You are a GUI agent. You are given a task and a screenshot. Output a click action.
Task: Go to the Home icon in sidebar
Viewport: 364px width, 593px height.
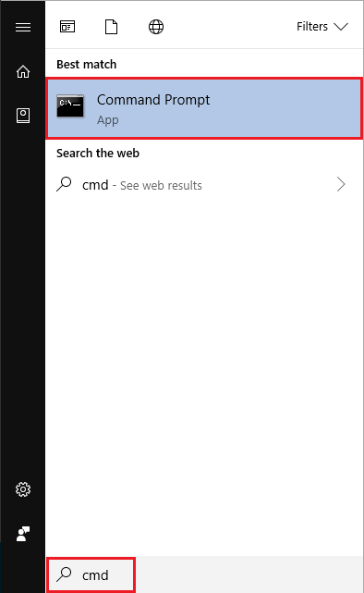23,71
